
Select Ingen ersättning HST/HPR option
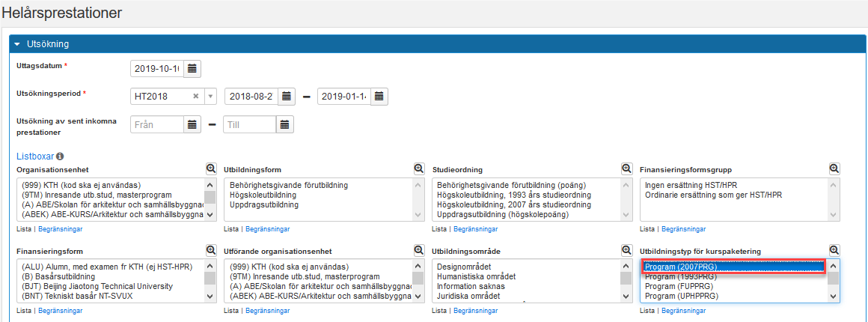694,185
